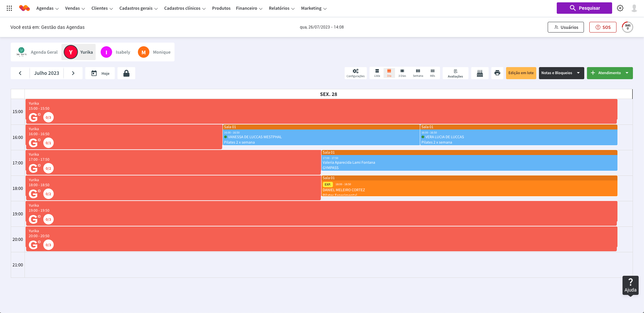Click the 0/3 badge at 20:00
The height and width of the screenshot is (313, 644).
click(48, 245)
